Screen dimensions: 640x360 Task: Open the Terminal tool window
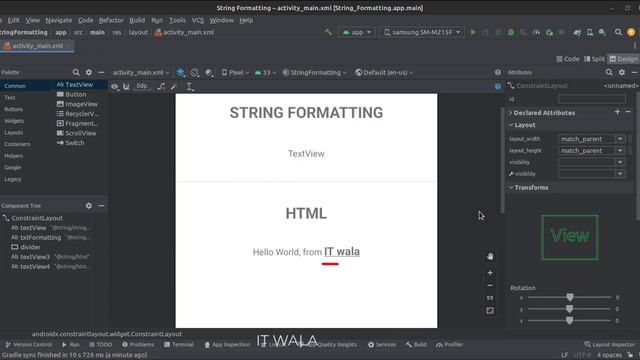coord(179,344)
